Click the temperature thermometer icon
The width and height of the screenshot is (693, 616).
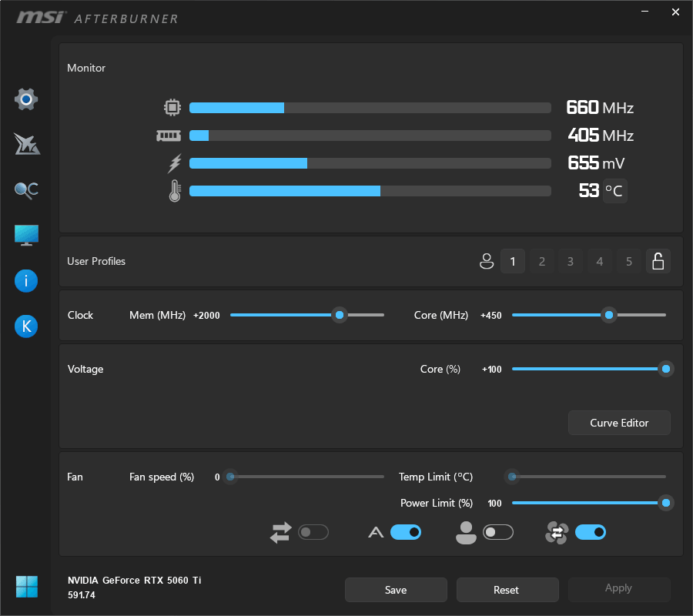174,190
